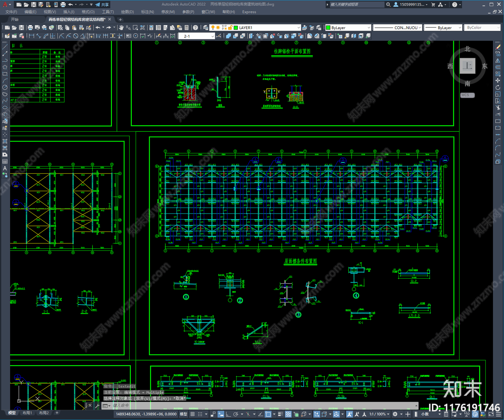Click the 共享 share button
This screenshot has width=504, height=420.
[x=102, y=4]
